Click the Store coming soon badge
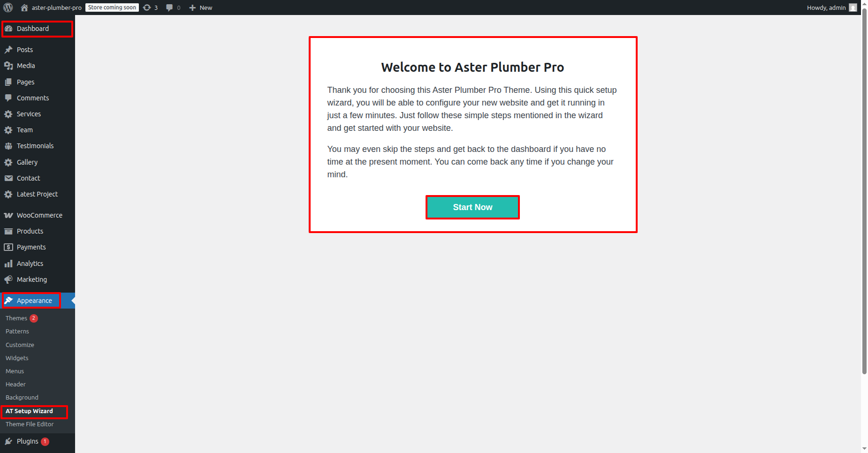Viewport: 868px width, 453px height. point(112,8)
